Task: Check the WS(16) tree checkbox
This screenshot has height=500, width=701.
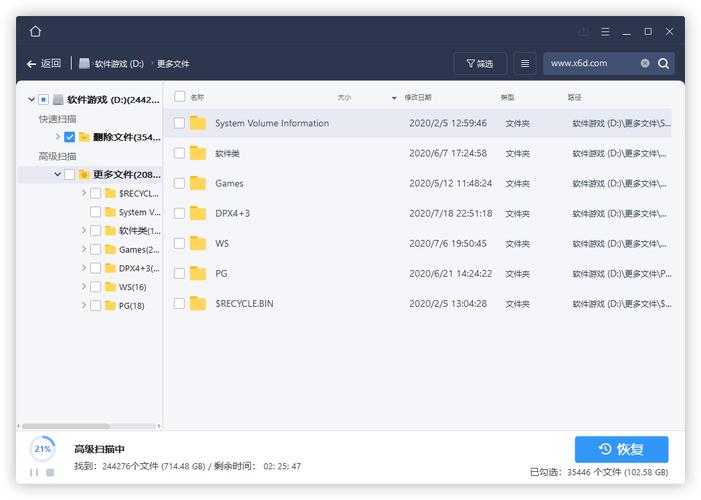Action: click(95, 287)
